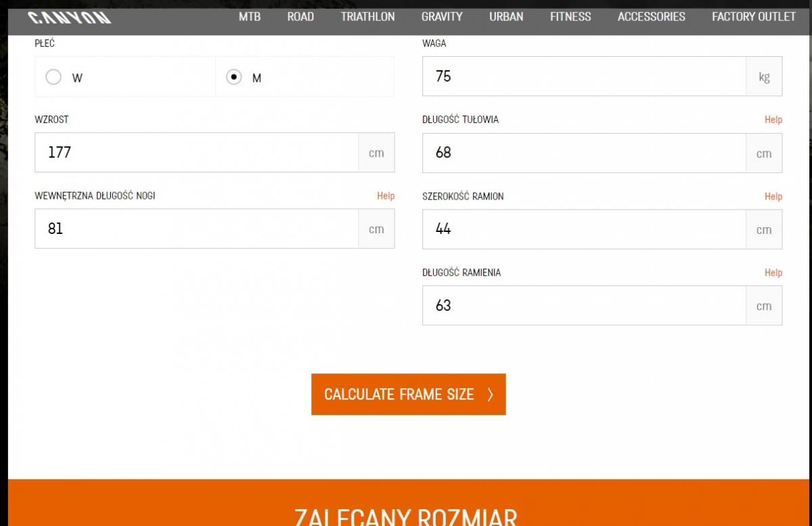
Task: Open the MTB menu
Action: click(x=249, y=17)
